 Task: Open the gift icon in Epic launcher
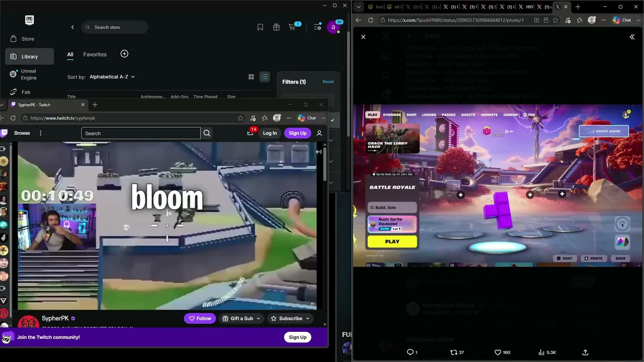click(x=276, y=27)
